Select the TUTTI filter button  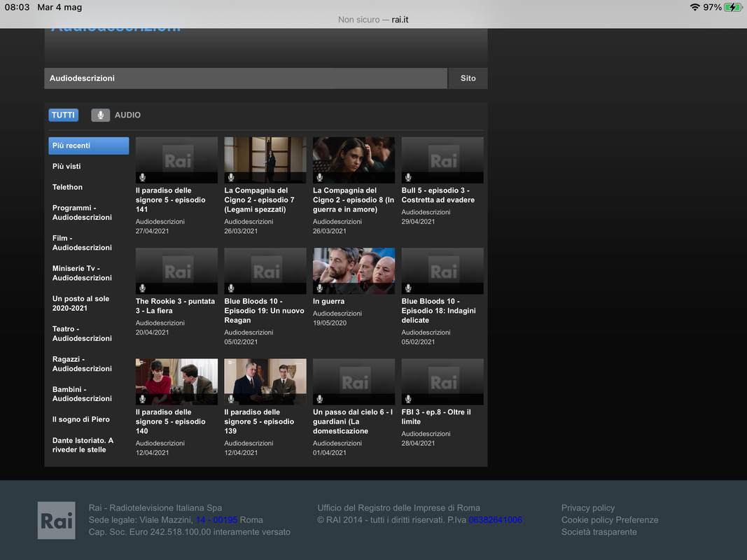[x=64, y=115]
